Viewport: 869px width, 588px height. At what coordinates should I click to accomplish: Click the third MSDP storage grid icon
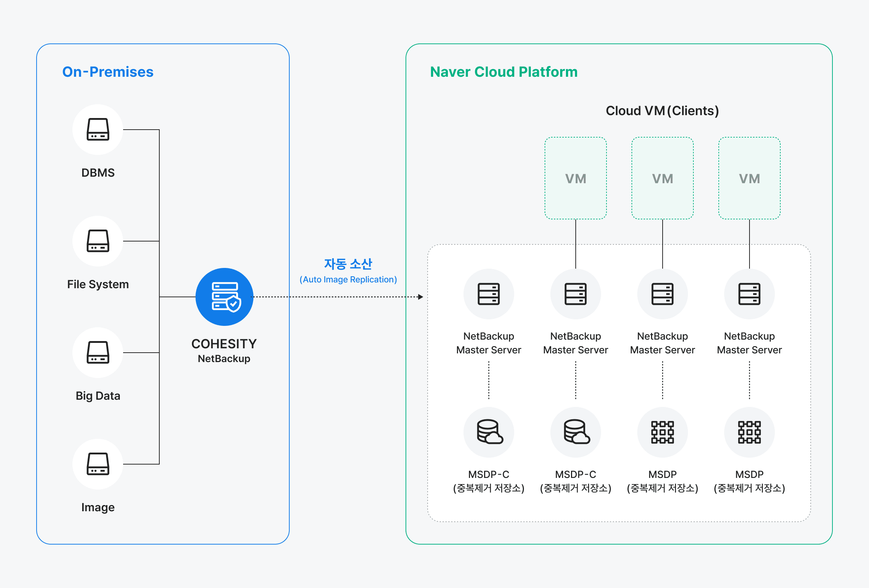tap(663, 432)
